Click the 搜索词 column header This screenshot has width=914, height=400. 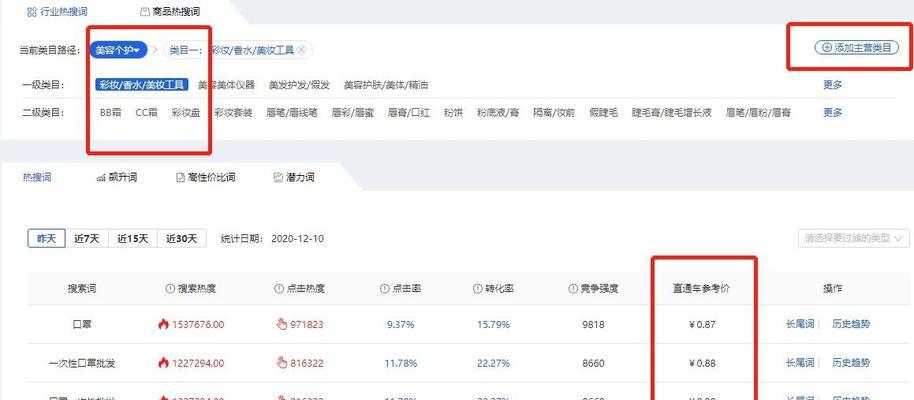(x=82, y=289)
